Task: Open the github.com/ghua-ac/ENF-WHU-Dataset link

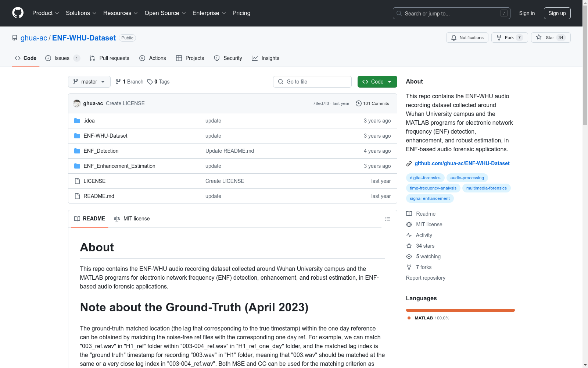Action: pos(462,163)
